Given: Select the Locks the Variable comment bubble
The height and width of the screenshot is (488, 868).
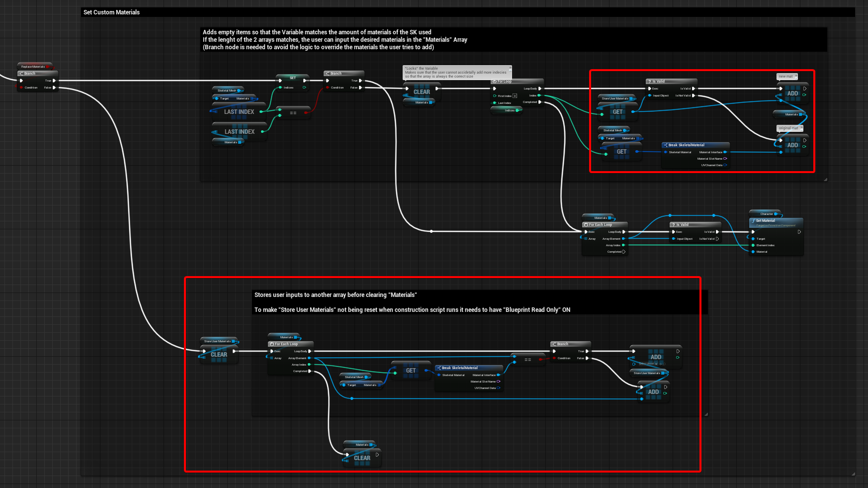Looking at the screenshot, I should (457, 73).
